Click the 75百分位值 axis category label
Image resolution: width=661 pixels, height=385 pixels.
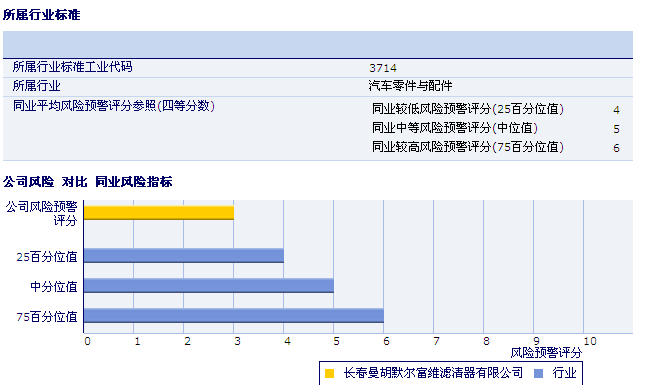click(x=47, y=317)
